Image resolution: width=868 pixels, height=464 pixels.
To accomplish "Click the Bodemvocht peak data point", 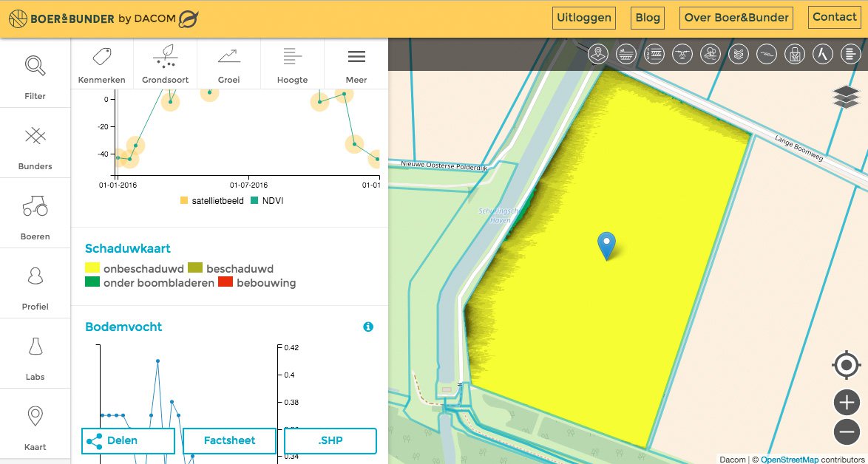I will (157, 361).
